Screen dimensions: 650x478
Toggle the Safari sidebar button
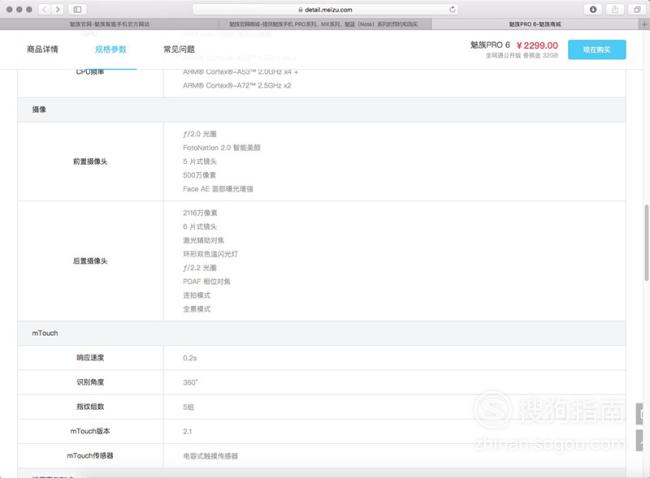[78, 10]
